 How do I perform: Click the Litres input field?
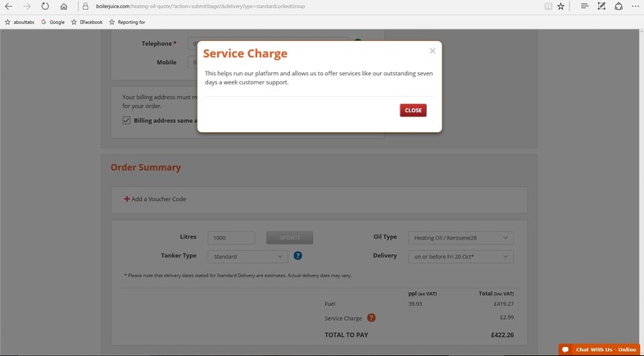pos(231,238)
